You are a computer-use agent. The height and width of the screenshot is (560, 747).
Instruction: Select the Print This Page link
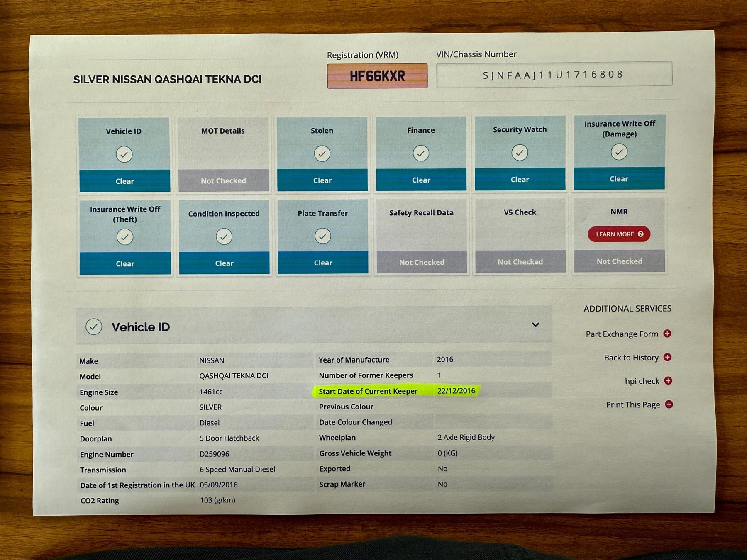click(633, 404)
